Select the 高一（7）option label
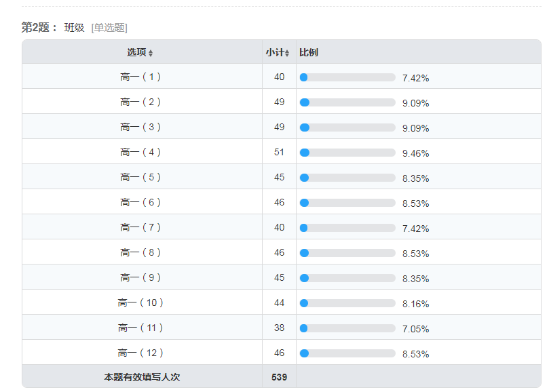Screen dimensions: 549x392 (x=140, y=227)
